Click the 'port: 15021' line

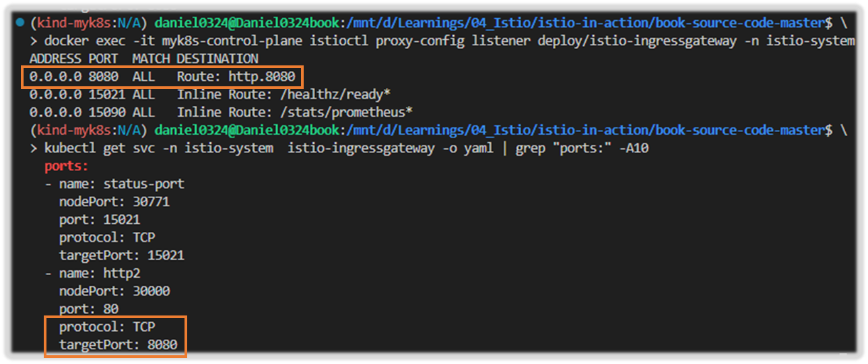pos(100,219)
